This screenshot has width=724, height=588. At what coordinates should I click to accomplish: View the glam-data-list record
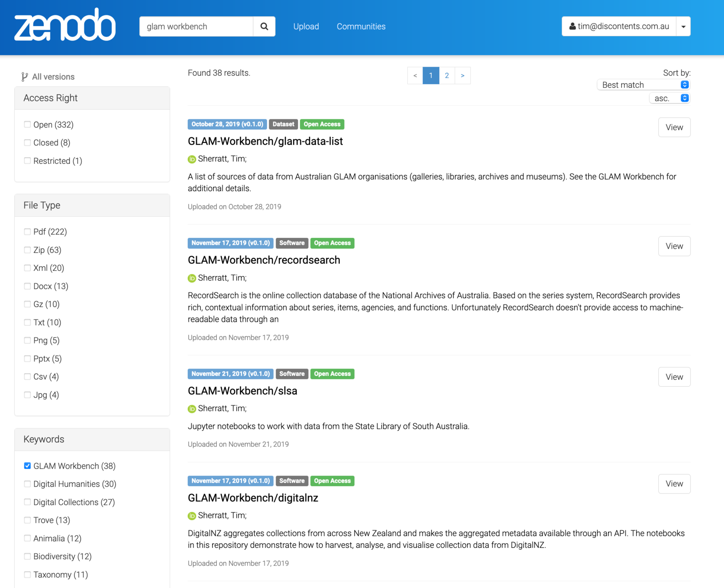[674, 127]
